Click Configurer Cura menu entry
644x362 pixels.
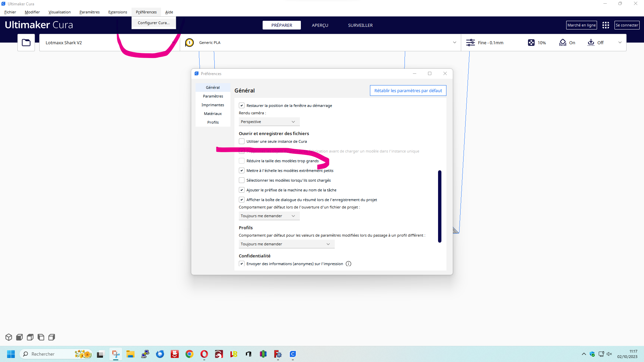[154, 23]
